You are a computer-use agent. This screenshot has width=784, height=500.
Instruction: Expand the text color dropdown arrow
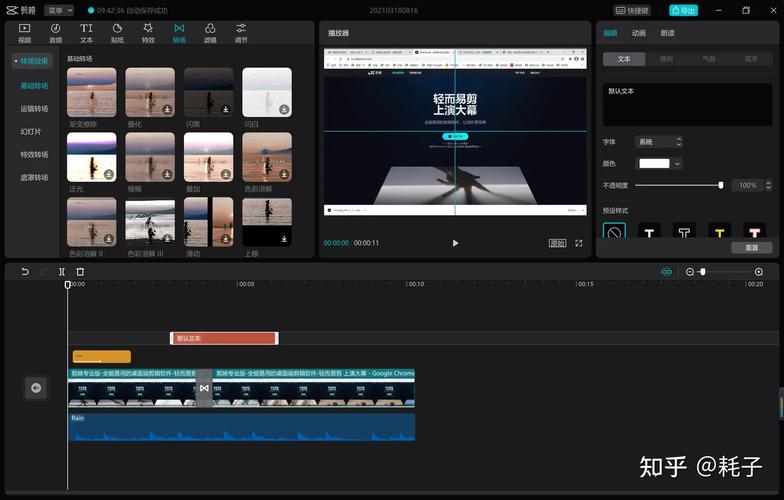tap(678, 163)
